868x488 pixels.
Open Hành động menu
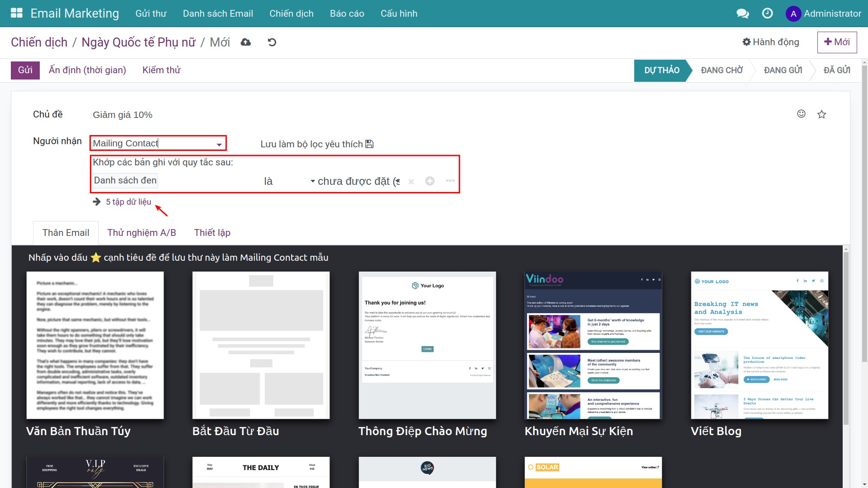pyautogui.click(x=770, y=42)
